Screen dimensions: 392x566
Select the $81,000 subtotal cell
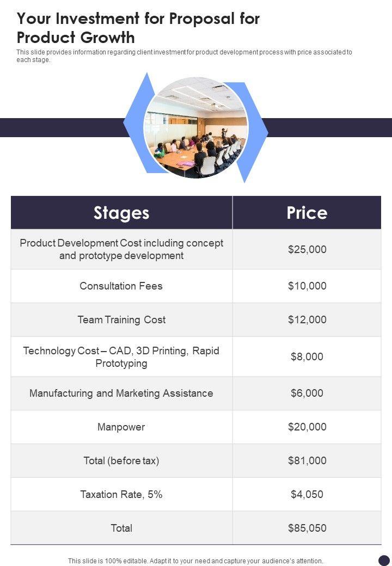click(x=307, y=460)
